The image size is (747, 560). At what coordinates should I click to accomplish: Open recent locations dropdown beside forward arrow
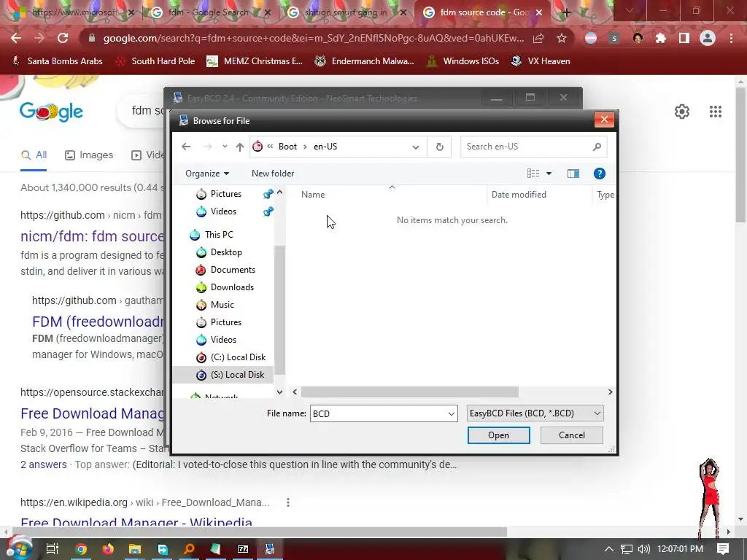225,147
